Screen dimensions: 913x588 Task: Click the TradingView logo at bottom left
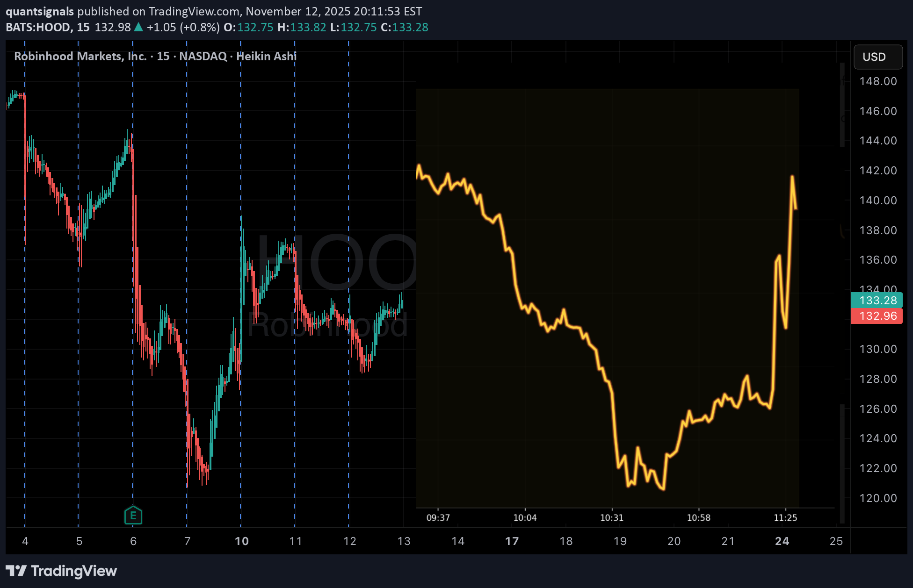click(61, 571)
